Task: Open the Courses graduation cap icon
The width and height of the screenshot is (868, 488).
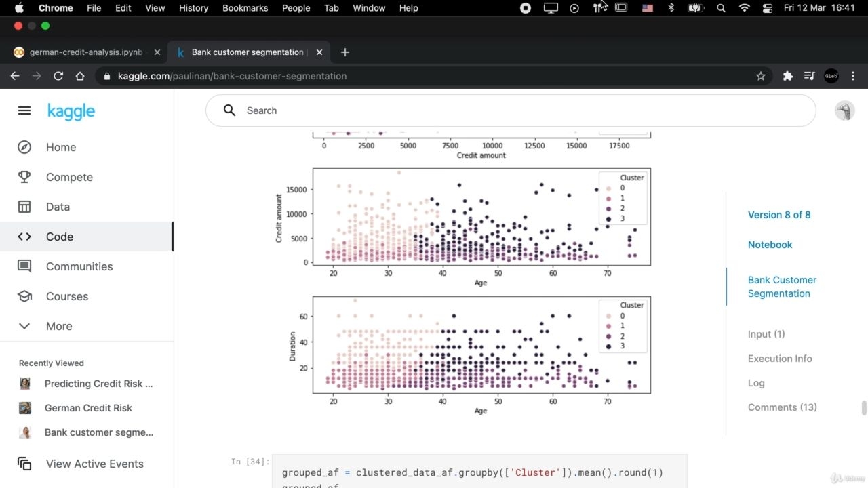Action: (24, 296)
